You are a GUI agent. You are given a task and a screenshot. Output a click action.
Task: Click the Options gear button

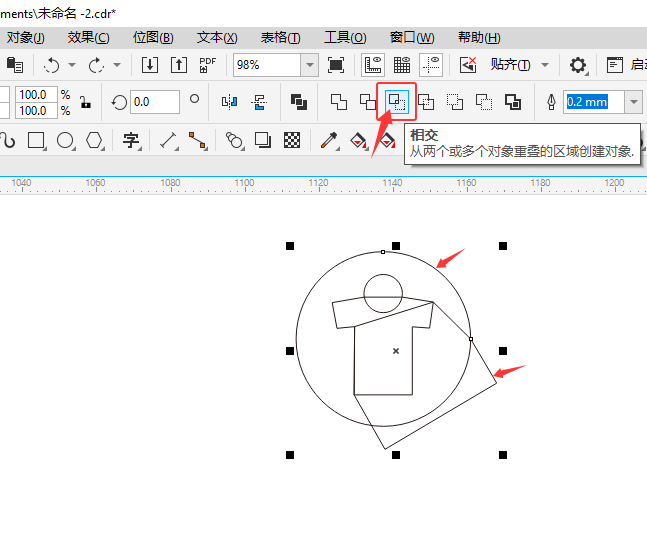(x=578, y=65)
